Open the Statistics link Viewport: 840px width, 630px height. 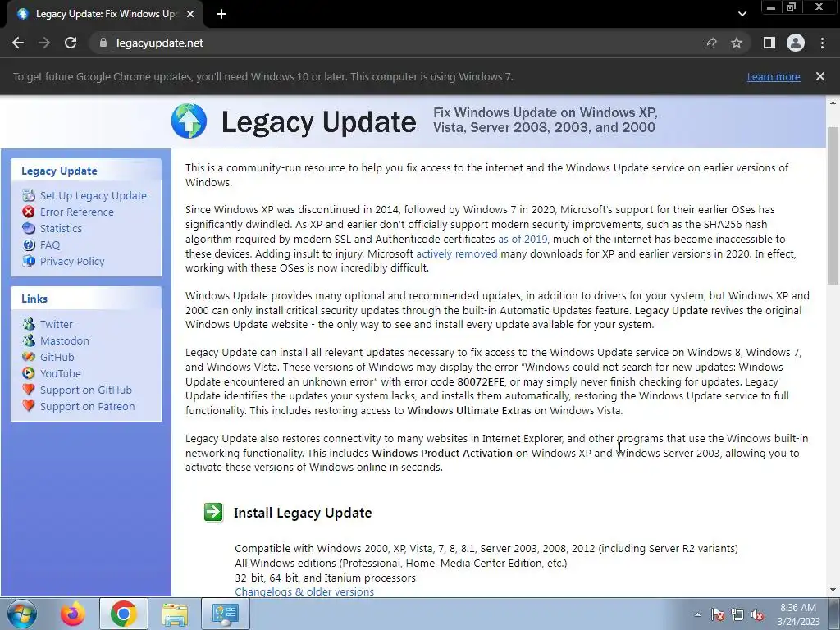click(61, 228)
